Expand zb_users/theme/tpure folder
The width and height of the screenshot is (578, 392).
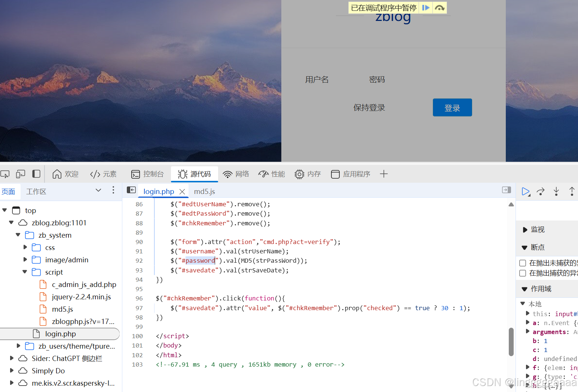pos(18,346)
